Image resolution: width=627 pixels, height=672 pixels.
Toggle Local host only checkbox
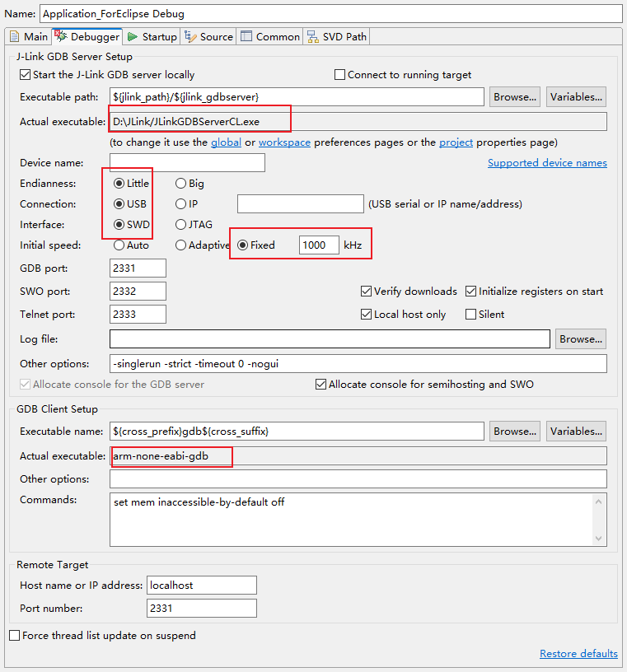coord(366,315)
